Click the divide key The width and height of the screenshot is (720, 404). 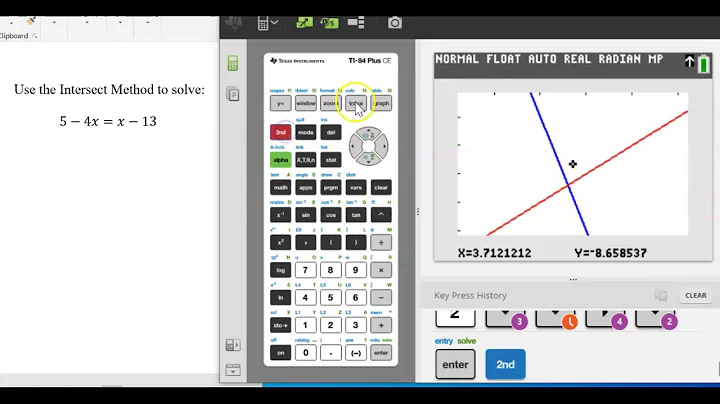[x=381, y=242]
